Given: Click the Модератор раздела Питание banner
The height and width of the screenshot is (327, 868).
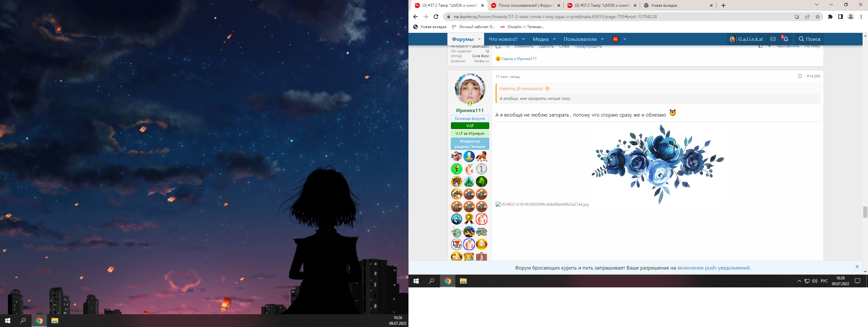Looking at the screenshot, I should click(470, 144).
